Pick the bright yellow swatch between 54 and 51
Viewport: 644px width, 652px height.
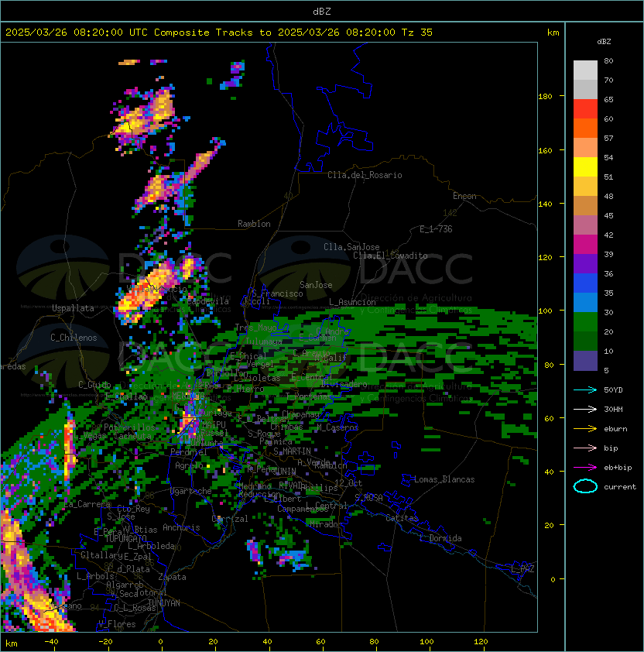(585, 167)
